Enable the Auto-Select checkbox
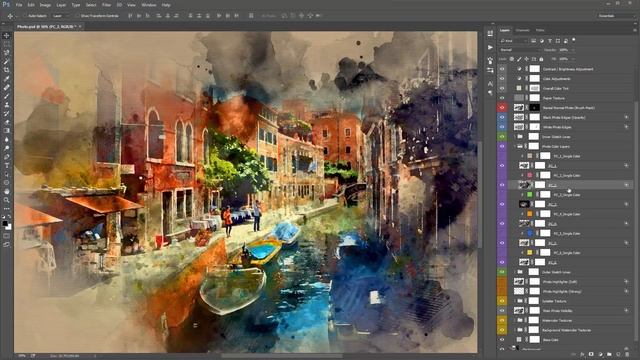The image size is (640, 360). click(x=25, y=16)
